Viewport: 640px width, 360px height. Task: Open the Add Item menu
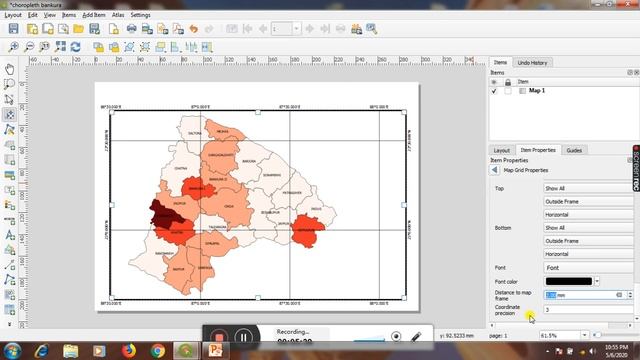pyautogui.click(x=94, y=15)
